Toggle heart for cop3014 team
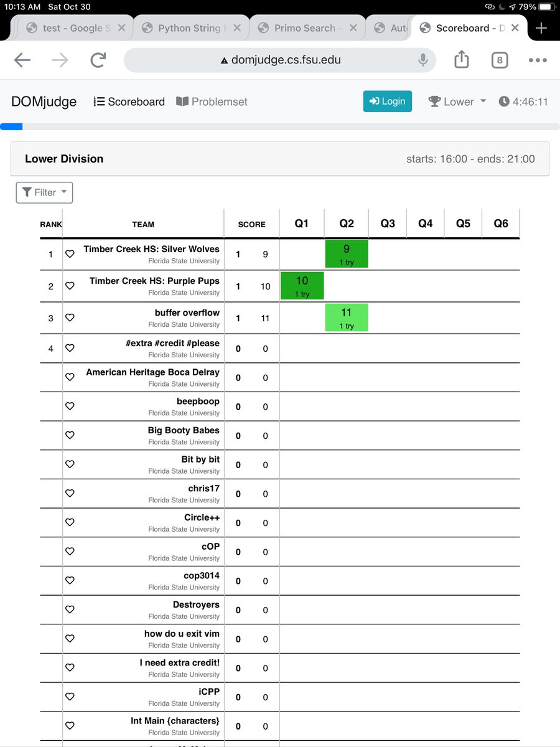The height and width of the screenshot is (747, 560). (x=70, y=581)
